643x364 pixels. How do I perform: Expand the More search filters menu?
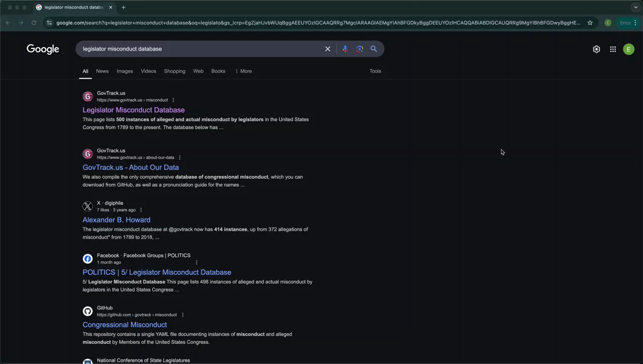[243, 71]
